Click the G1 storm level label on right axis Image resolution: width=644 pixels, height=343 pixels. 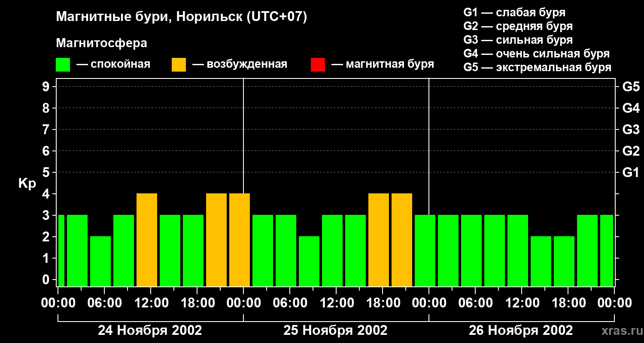(x=631, y=172)
